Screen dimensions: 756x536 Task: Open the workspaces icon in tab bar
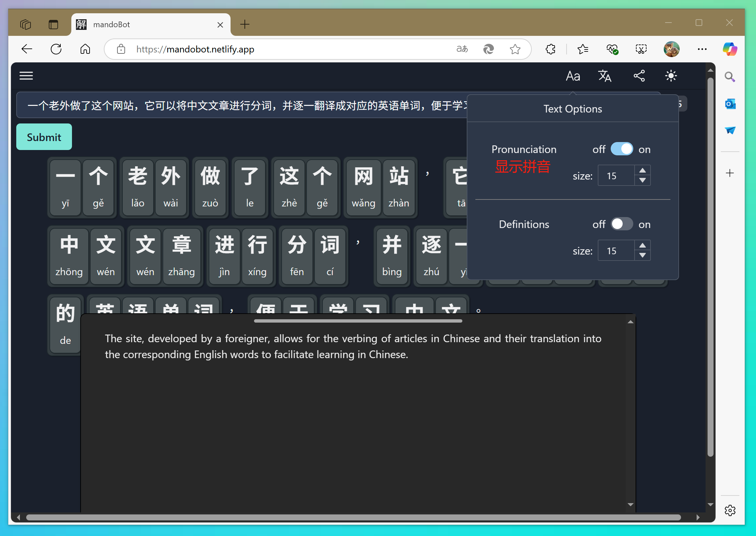tap(26, 25)
